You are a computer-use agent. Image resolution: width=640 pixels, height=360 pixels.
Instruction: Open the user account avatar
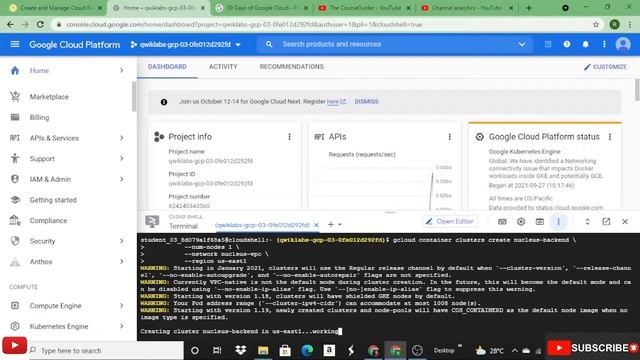pyautogui.click(x=623, y=44)
